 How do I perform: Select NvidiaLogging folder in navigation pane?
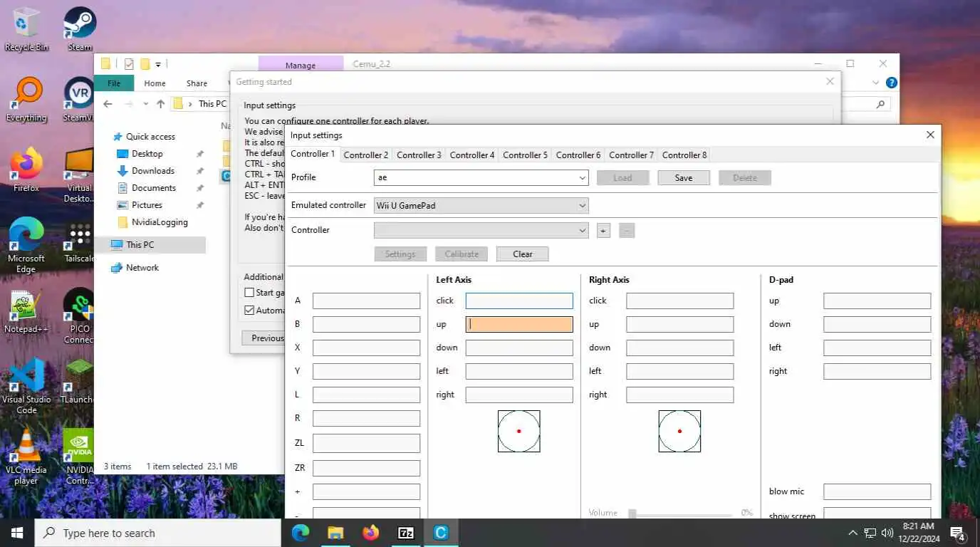tap(160, 222)
